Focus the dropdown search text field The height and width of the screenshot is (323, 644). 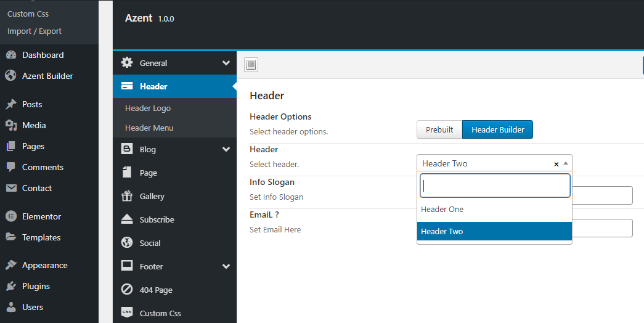coord(494,186)
